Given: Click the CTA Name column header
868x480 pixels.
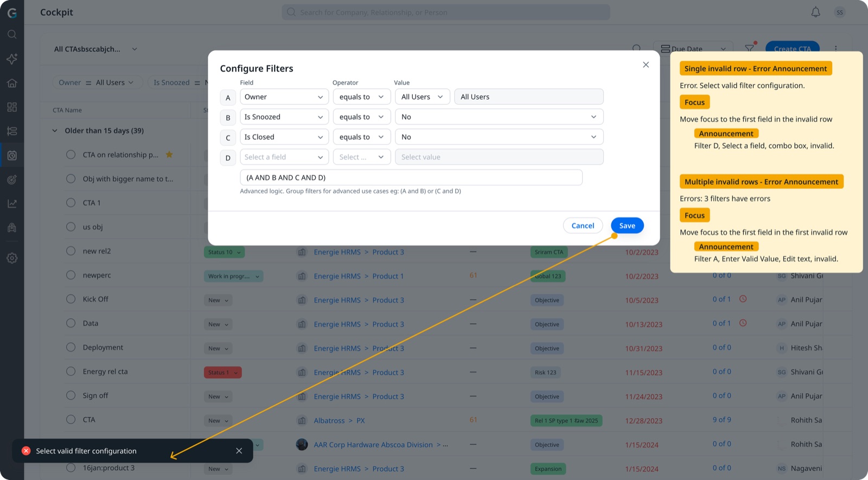Looking at the screenshot, I should click(67, 110).
